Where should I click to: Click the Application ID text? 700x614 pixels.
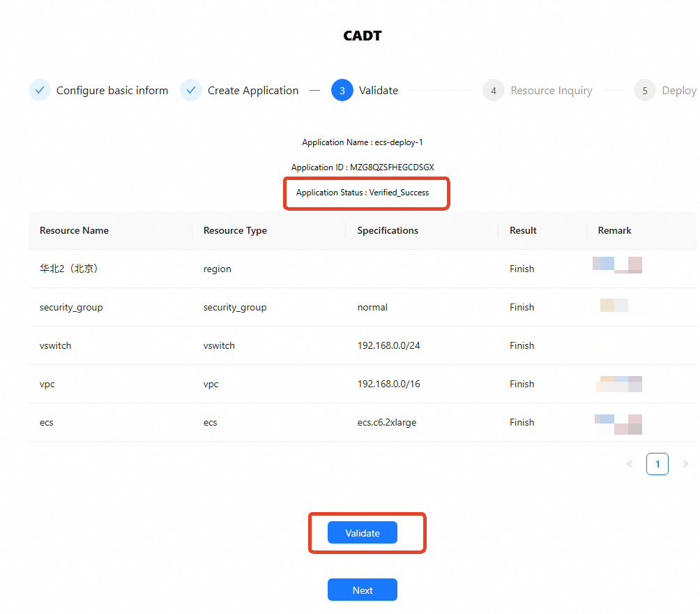click(x=363, y=167)
